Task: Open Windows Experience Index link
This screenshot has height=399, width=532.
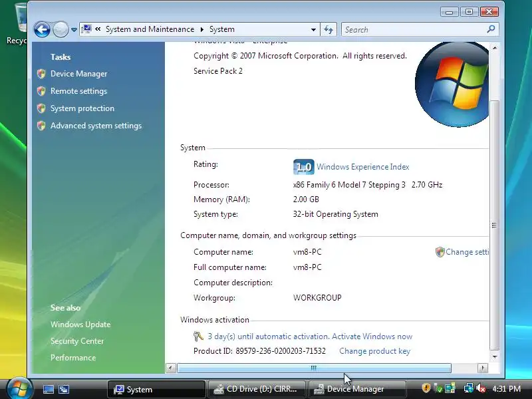Action: 362,167
